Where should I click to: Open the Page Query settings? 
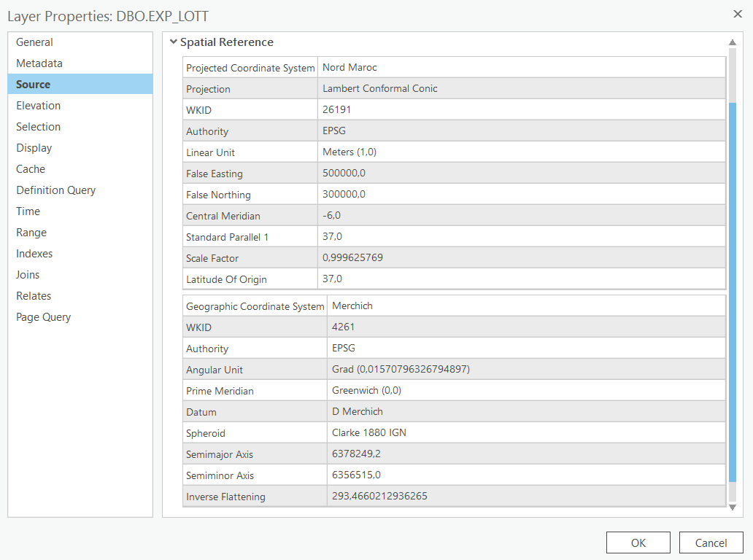42,316
